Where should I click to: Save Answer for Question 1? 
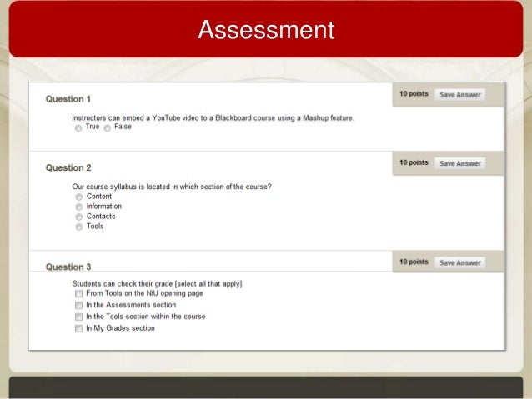tap(460, 95)
